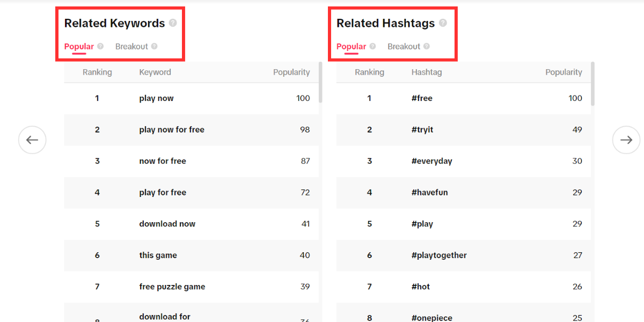Image resolution: width=644 pixels, height=322 pixels.
Task: Click the right arrow to view next panel
Action: (626, 140)
